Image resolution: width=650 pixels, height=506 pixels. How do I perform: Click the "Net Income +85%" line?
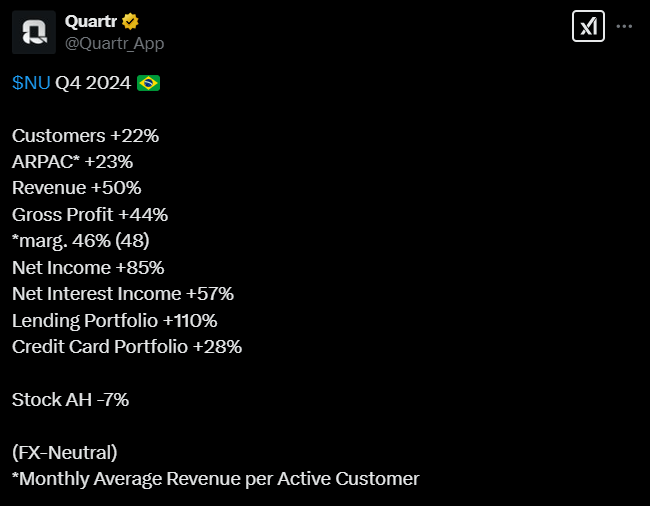[88, 267]
